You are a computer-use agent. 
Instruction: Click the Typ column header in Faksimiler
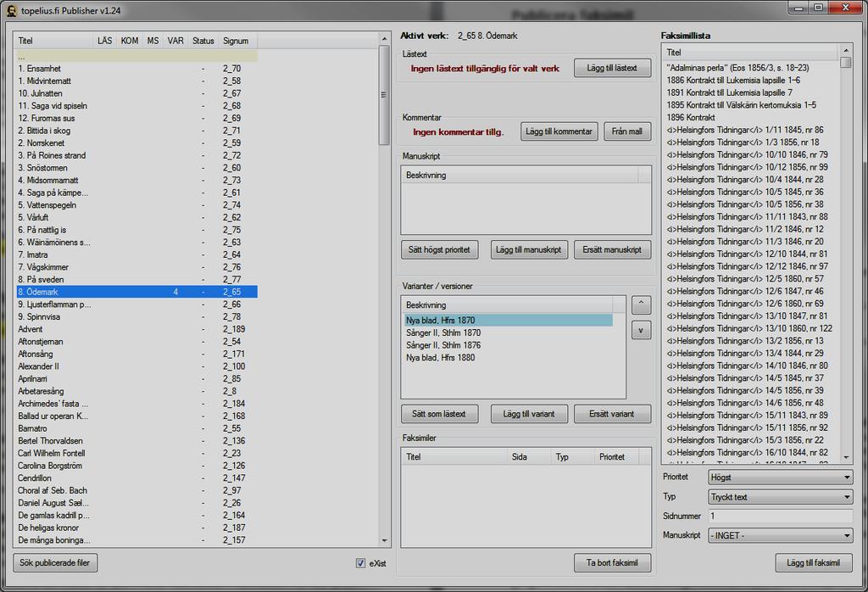[573, 457]
